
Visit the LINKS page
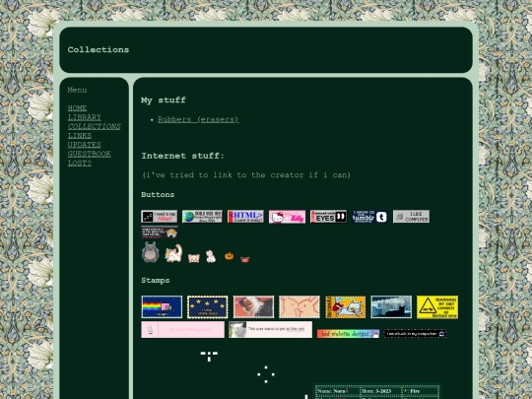coord(80,136)
